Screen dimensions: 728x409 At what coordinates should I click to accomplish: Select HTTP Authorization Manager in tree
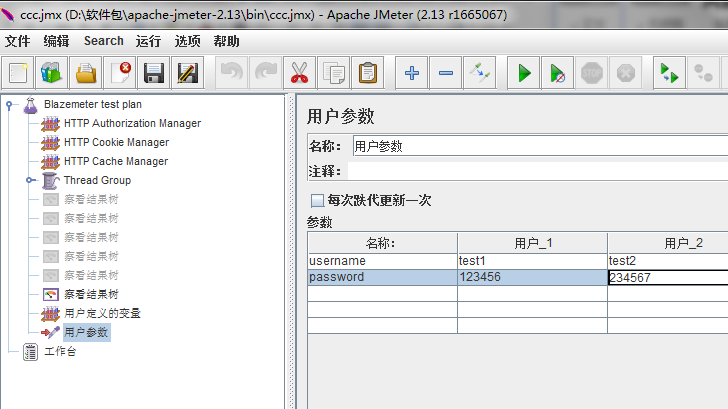(x=132, y=123)
